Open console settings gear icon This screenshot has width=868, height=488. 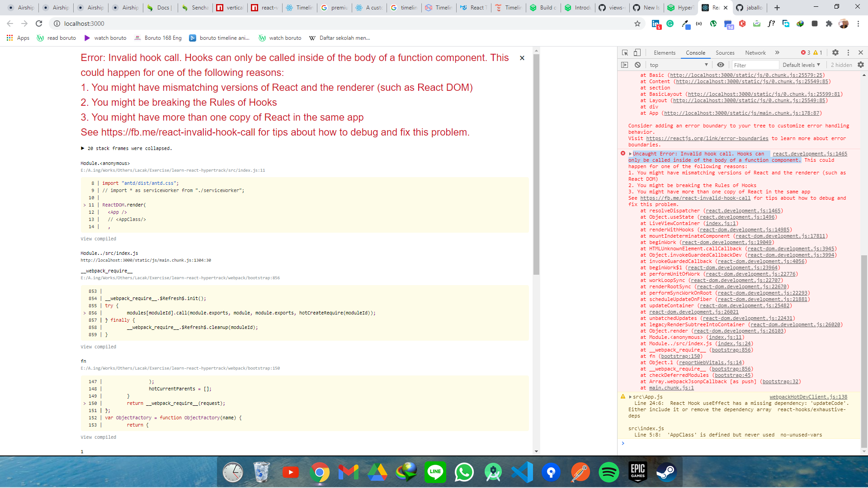[860, 65]
